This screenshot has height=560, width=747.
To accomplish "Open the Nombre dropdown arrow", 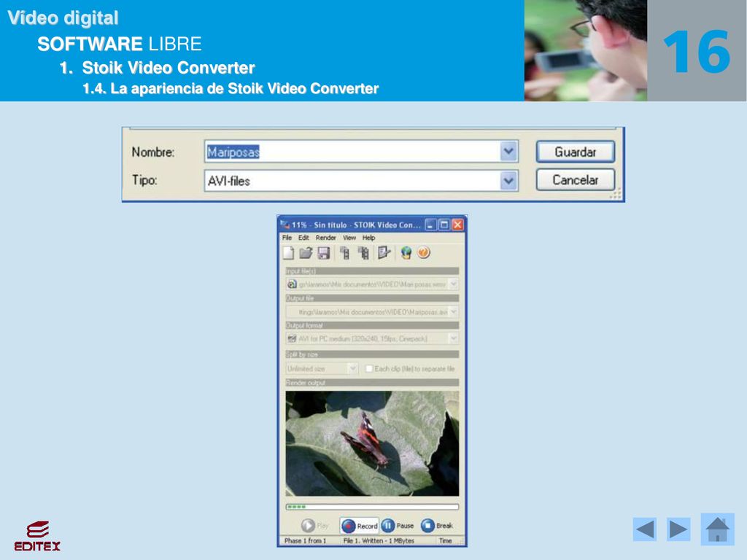I will [508, 152].
